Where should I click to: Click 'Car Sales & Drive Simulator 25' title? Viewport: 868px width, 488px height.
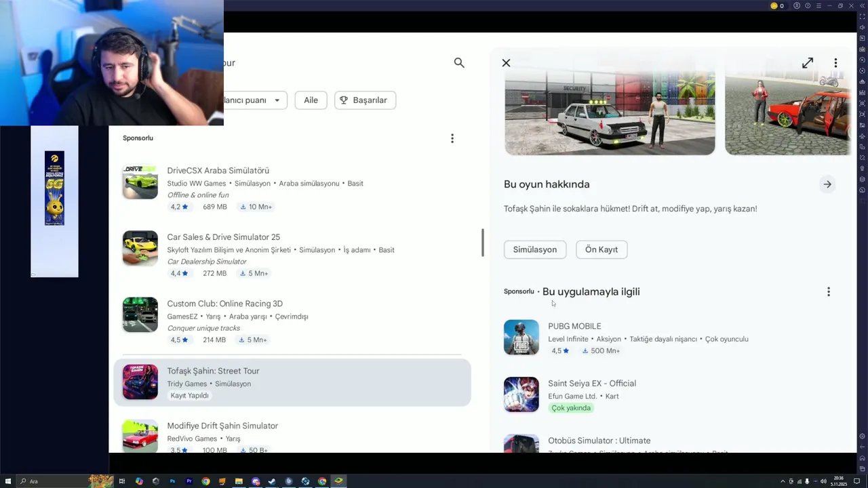224,237
